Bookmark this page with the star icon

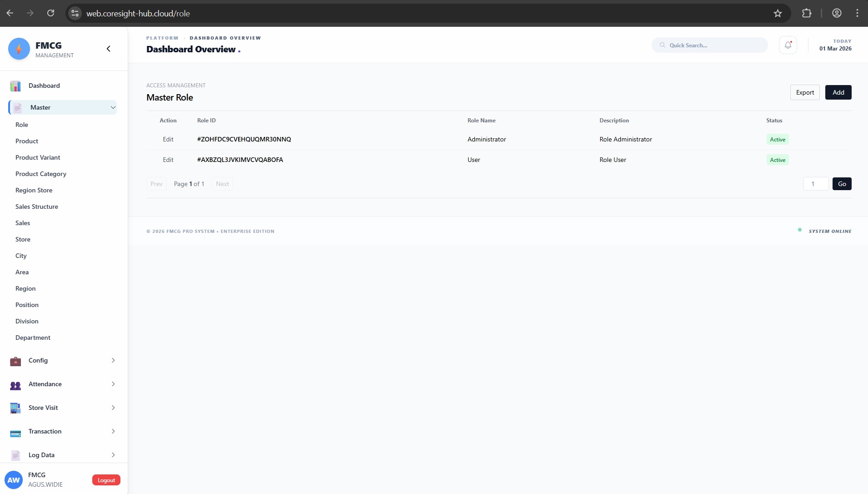point(778,13)
